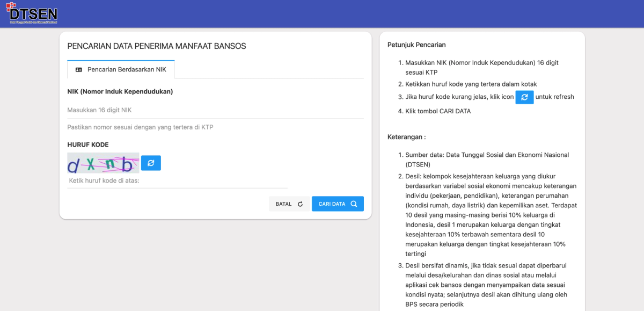This screenshot has height=311, width=644.
Task: Click the NIK (Nomor Induk Kependudukan) field label
Action: 120,92
